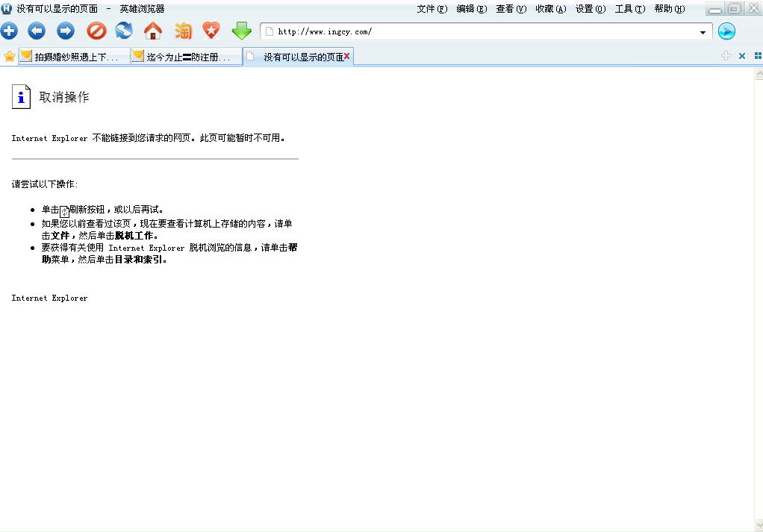Open the home page house icon
763x532 pixels.
click(x=153, y=31)
